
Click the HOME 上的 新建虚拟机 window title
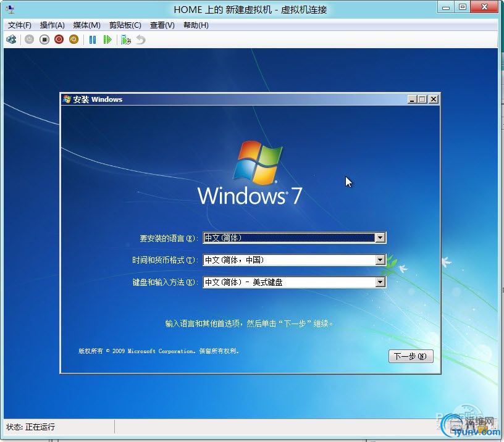[250, 10]
